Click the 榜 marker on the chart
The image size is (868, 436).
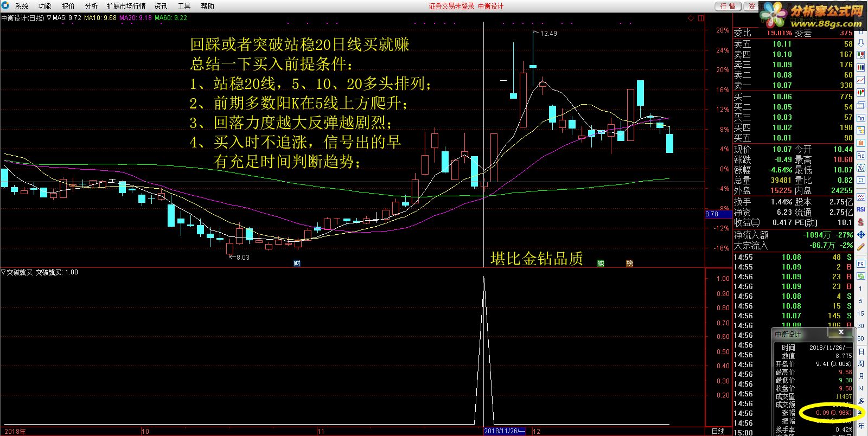(629, 264)
